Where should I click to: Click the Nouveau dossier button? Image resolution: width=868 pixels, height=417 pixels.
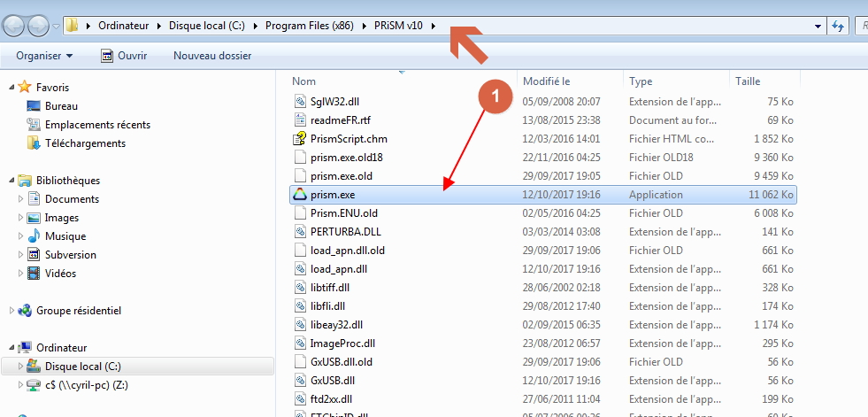(x=212, y=56)
